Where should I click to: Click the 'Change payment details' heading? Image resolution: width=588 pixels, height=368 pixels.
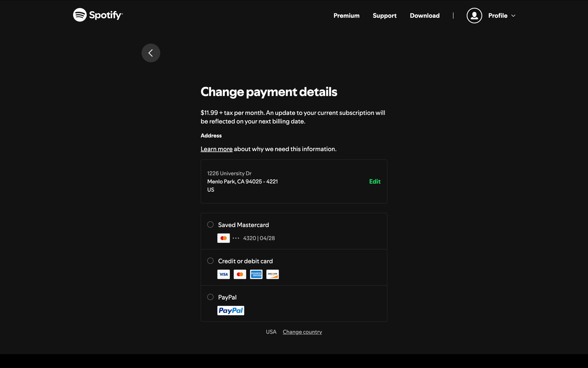click(269, 92)
